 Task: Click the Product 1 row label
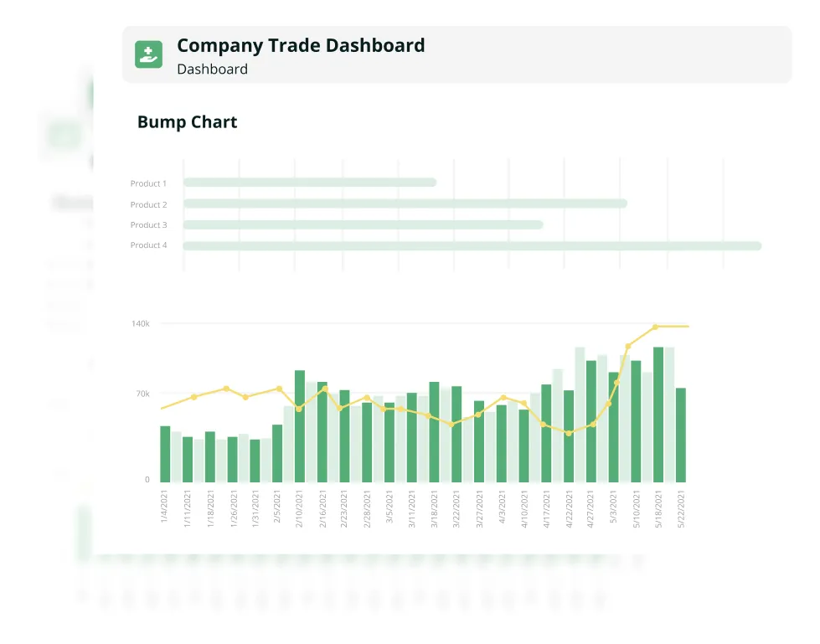(x=148, y=183)
